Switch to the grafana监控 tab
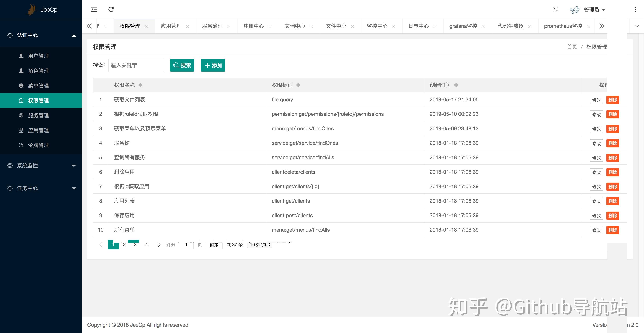 click(x=464, y=26)
